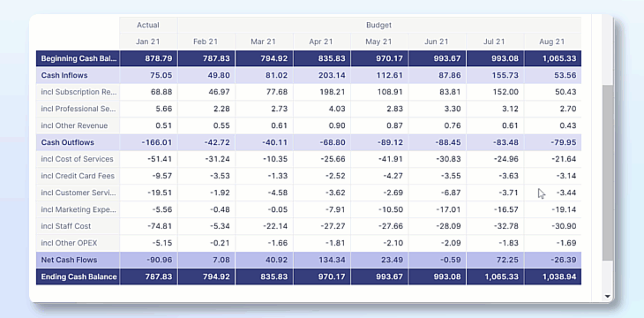The image size is (644, 318).
Task: Click the Actual group header
Action: 148,25
